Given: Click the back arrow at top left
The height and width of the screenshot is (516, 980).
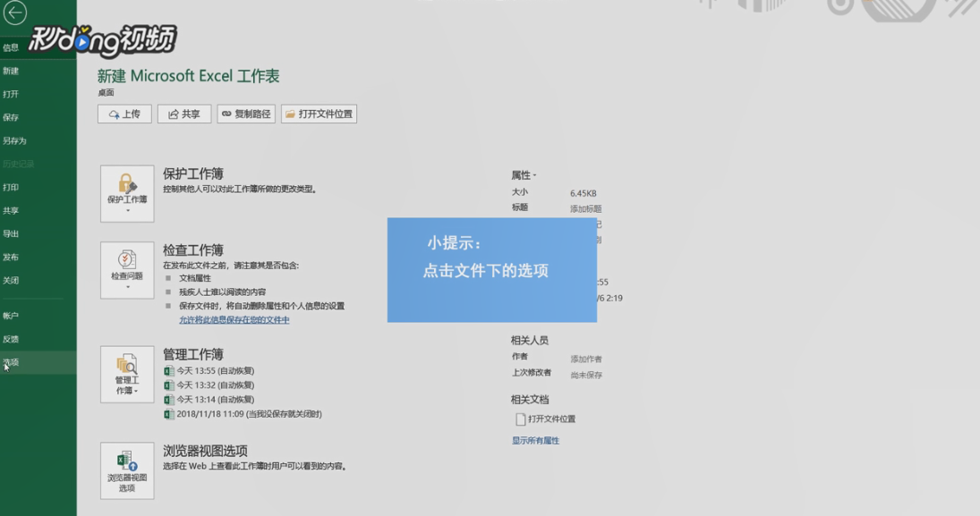Looking at the screenshot, I should (x=16, y=13).
